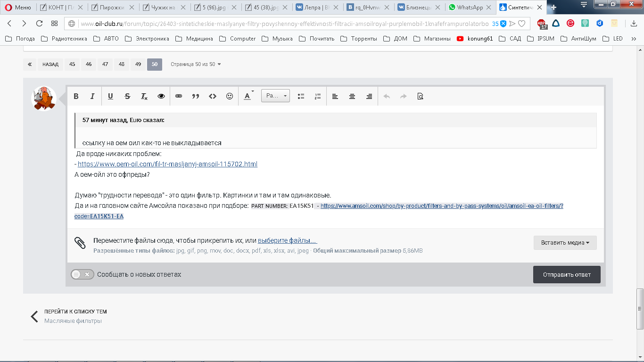Go to page 46
The height and width of the screenshot is (362, 644).
89,65
